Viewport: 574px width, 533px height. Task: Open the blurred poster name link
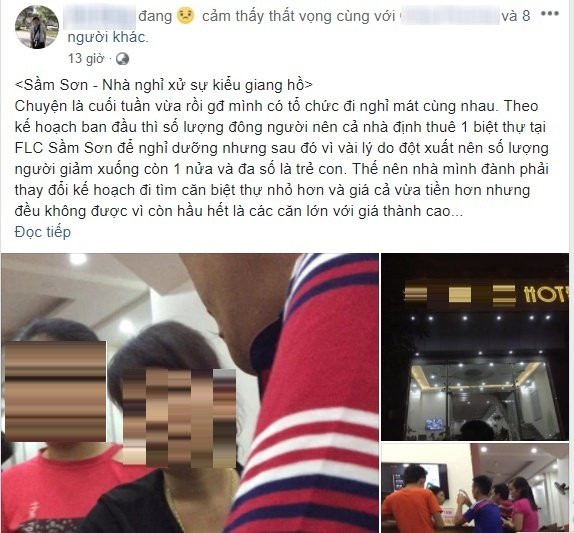(100, 16)
